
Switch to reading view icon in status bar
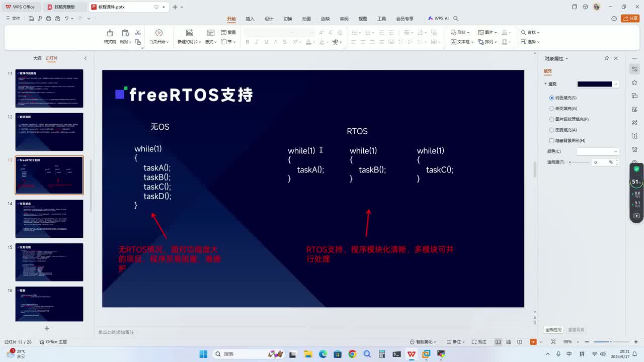pos(520,342)
